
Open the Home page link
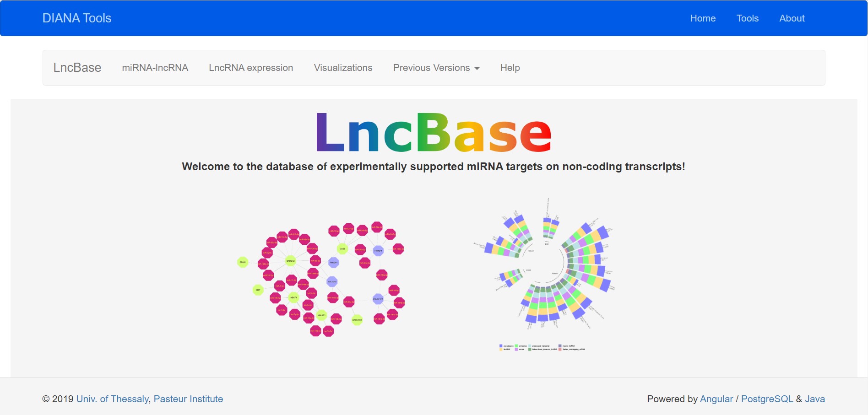[703, 18]
